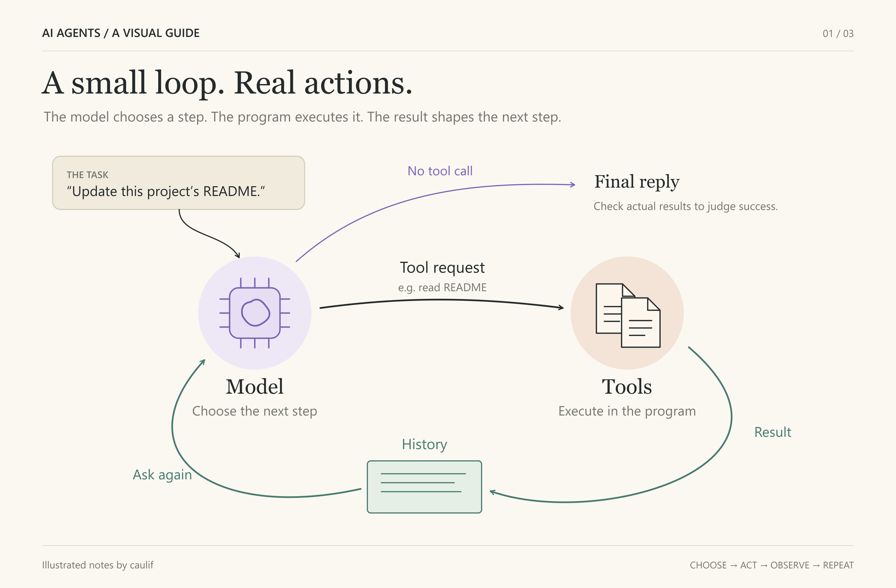The width and height of the screenshot is (896, 588).
Task: Click the 'Tool request' label
Action: (x=442, y=268)
